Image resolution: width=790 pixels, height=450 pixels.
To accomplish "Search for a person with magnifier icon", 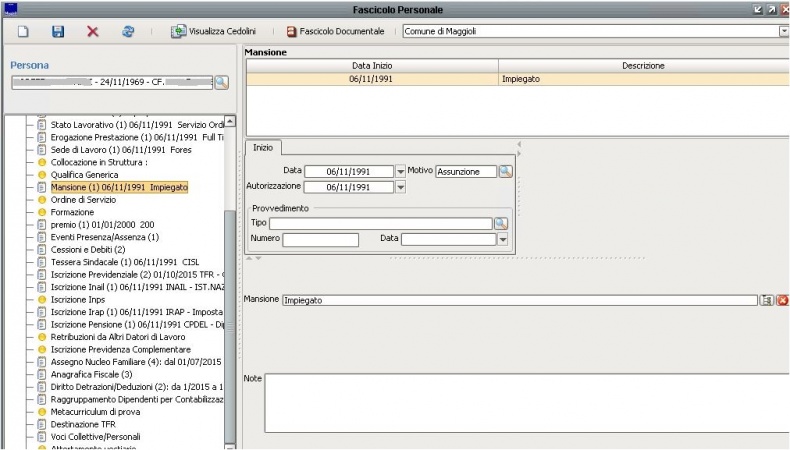I will (221, 82).
